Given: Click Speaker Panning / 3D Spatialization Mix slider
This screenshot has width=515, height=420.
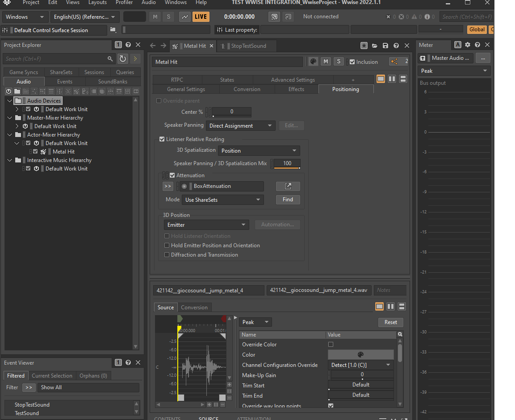Looking at the screenshot, I should click(x=287, y=163).
